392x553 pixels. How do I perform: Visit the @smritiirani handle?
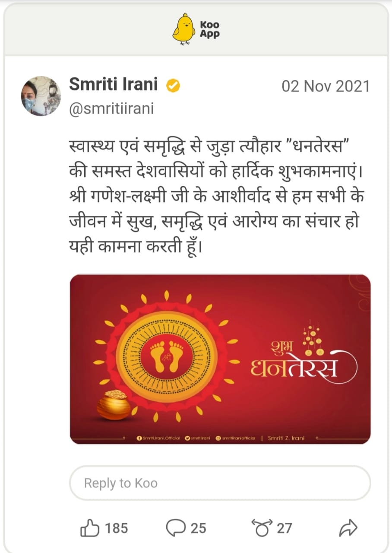111,108
